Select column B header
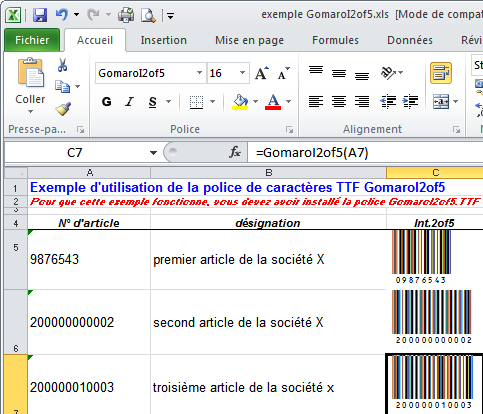The image size is (483, 414). pyautogui.click(x=269, y=173)
